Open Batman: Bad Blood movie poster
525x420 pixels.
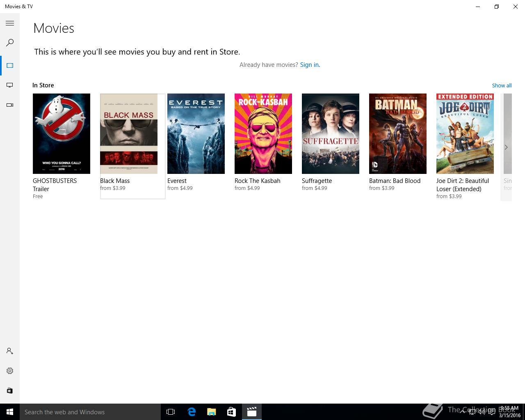tap(398, 134)
